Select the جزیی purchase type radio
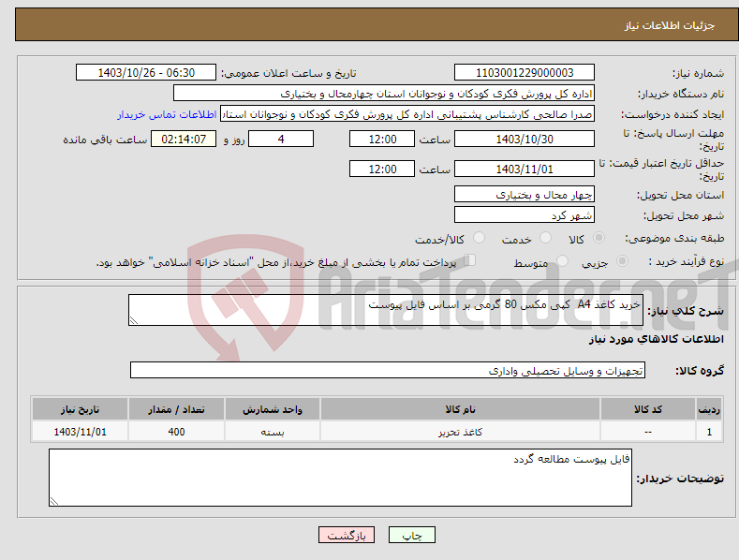The height and width of the screenshot is (560, 739). pyautogui.click(x=622, y=261)
